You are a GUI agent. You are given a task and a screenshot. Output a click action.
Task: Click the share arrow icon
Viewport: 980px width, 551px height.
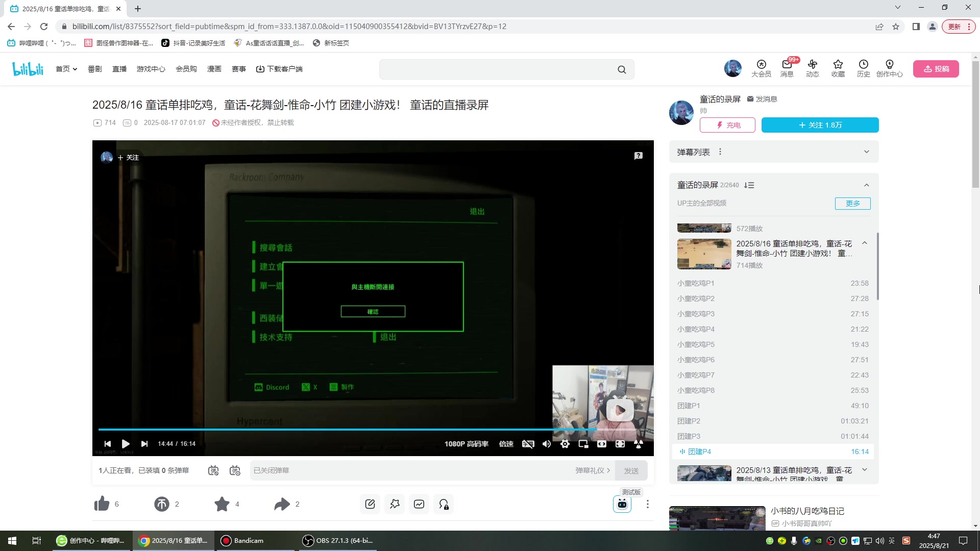tap(281, 504)
